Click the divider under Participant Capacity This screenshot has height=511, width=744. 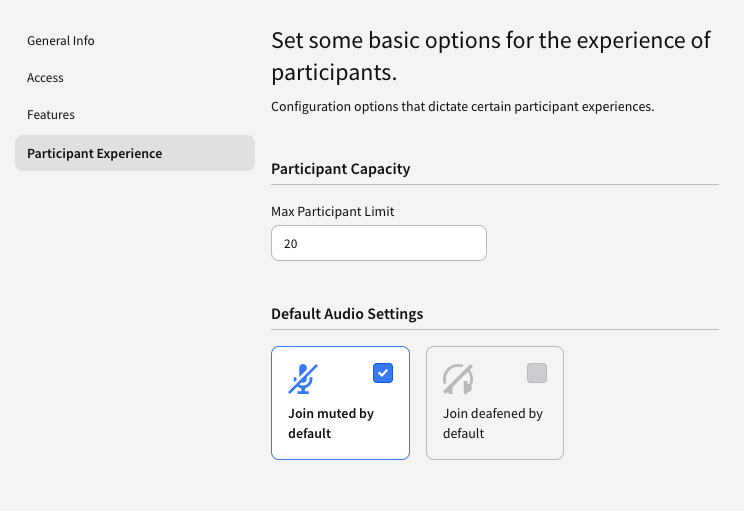pyautogui.click(x=495, y=185)
